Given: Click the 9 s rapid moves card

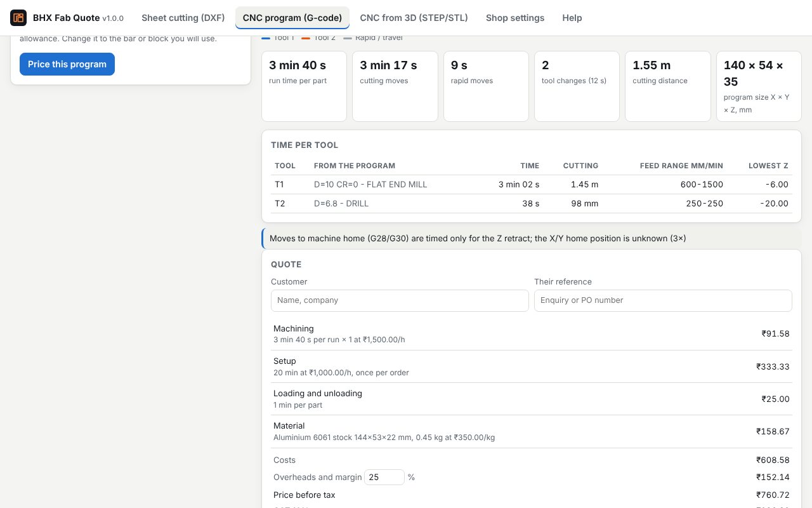Looking at the screenshot, I should pos(486,86).
